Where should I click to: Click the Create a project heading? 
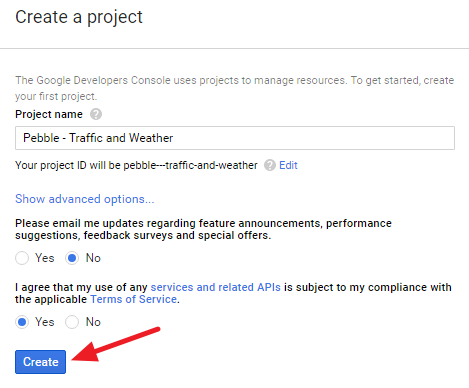(79, 17)
